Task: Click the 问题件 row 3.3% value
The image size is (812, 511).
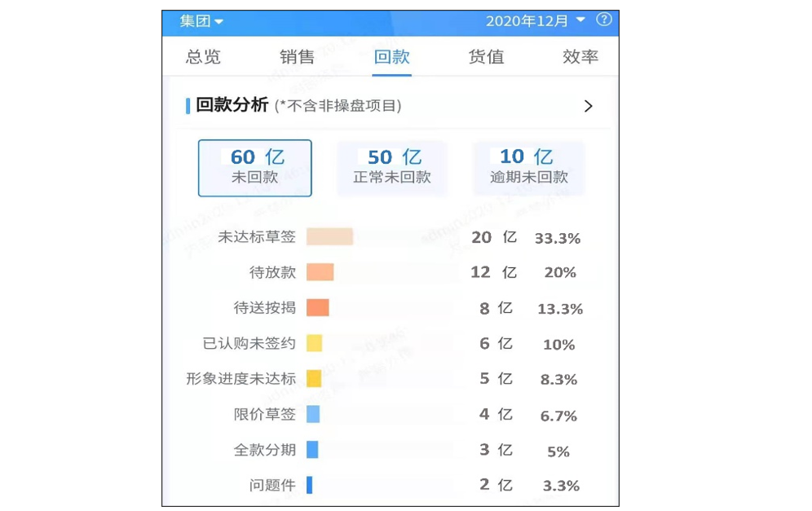Action: pyautogui.click(x=561, y=486)
